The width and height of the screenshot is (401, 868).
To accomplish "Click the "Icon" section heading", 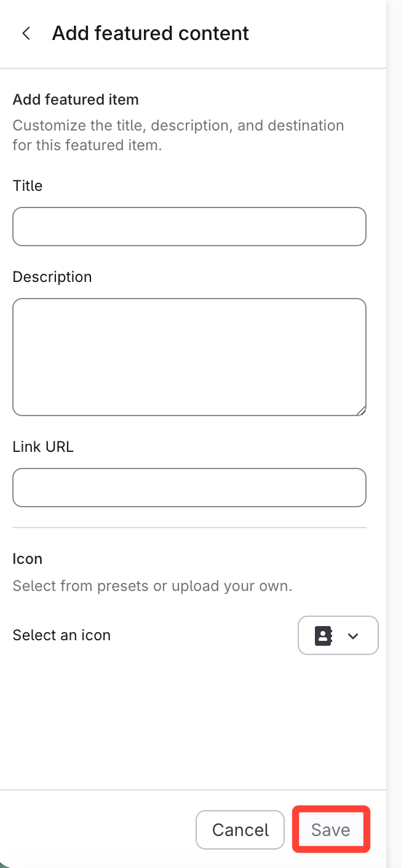I will coord(28,559).
